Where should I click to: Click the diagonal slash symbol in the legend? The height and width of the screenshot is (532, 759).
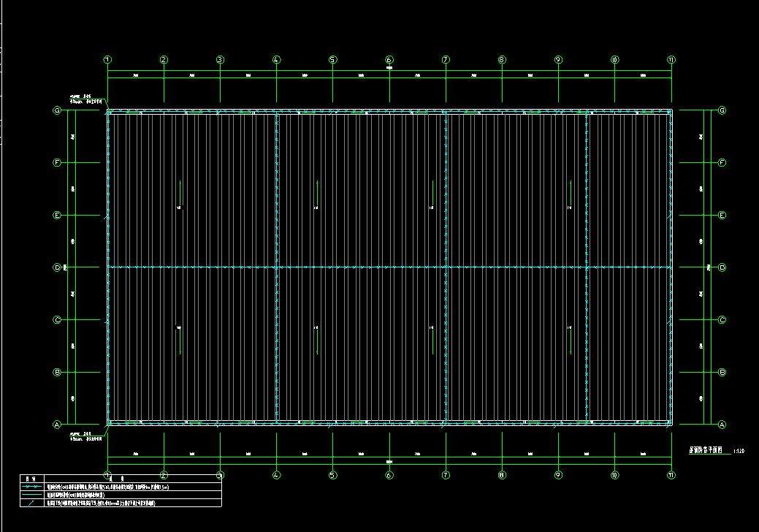click(x=32, y=503)
